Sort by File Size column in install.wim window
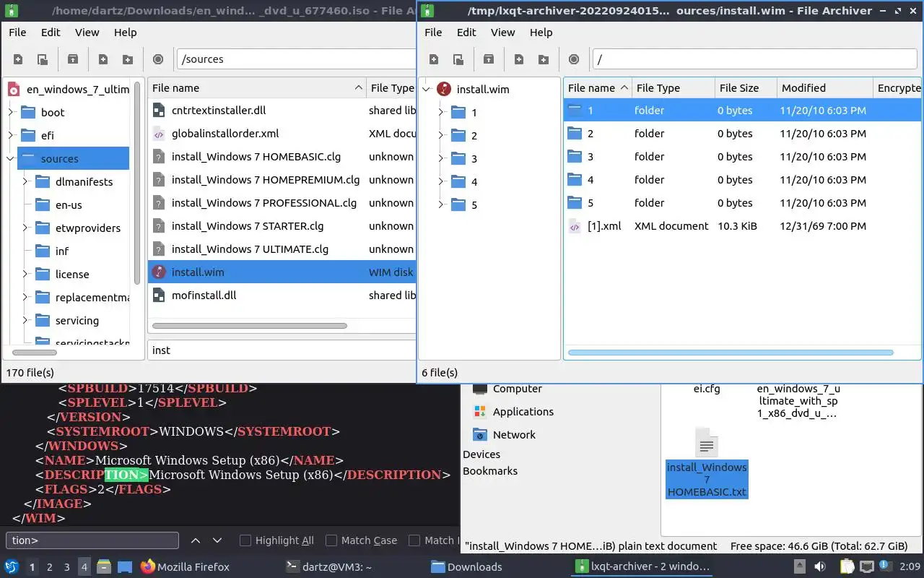Viewport: 924px width, 578px height. coord(746,88)
